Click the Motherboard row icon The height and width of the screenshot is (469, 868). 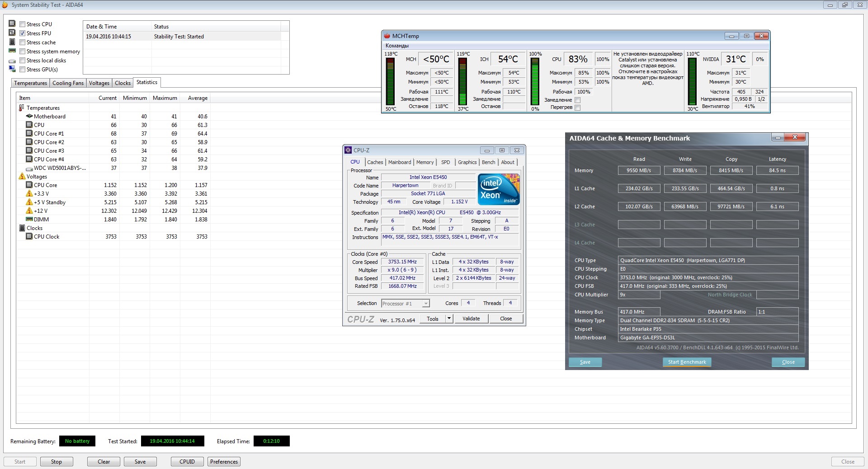29,116
